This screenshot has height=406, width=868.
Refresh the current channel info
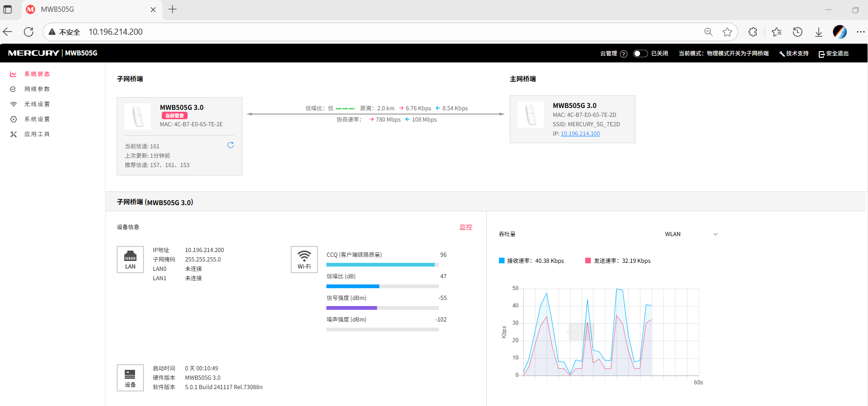(231, 145)
